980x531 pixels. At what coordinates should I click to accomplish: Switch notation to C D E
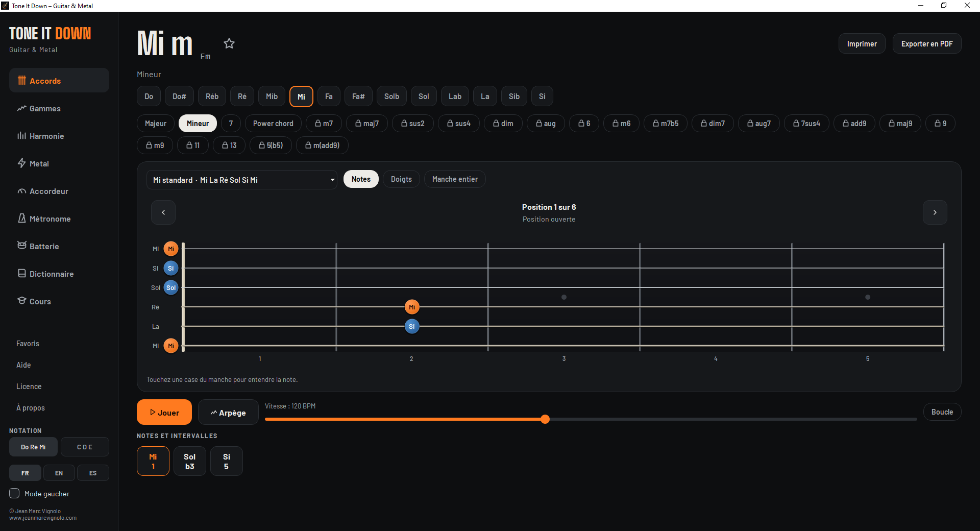pos(85,447)
